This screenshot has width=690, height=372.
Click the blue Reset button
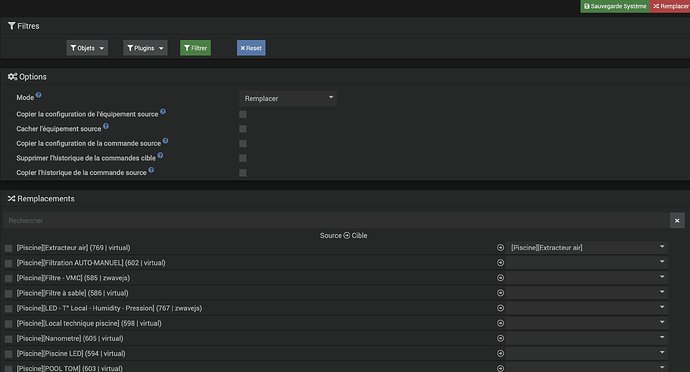coord(251,48)
